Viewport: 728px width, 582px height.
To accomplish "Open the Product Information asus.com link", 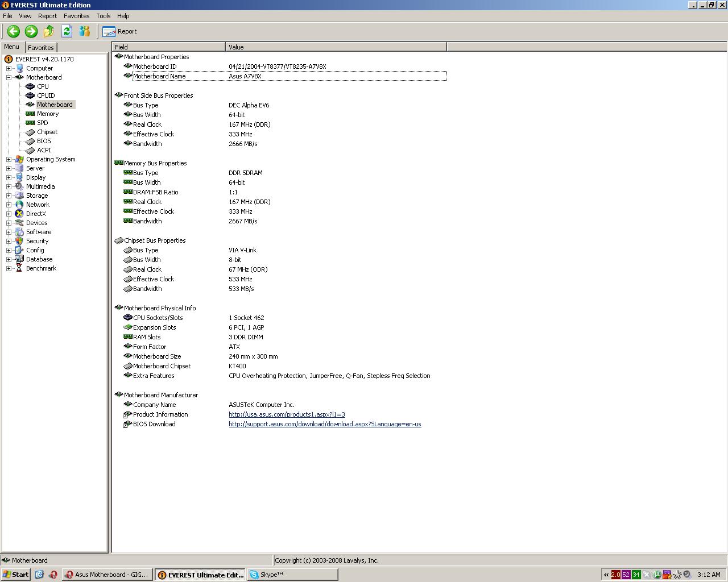I will (287, 414).
